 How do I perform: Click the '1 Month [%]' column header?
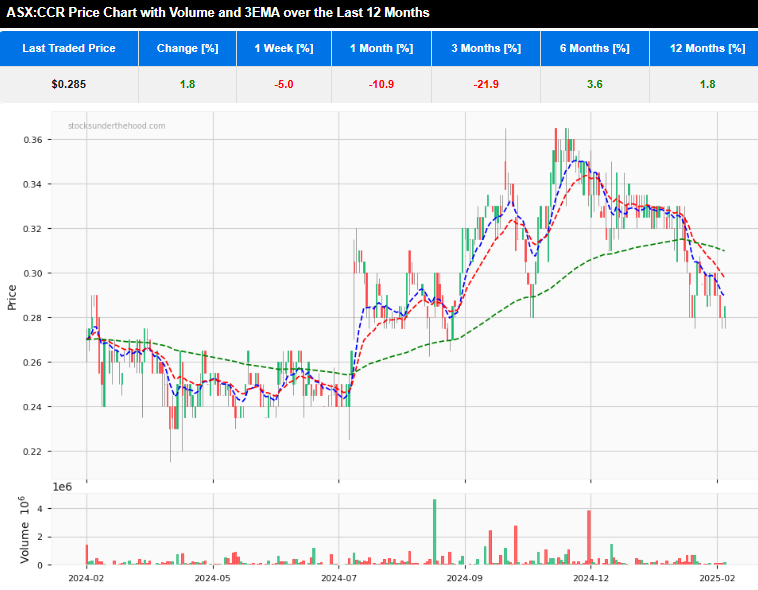pyautogui.click(x=381, y=48)
